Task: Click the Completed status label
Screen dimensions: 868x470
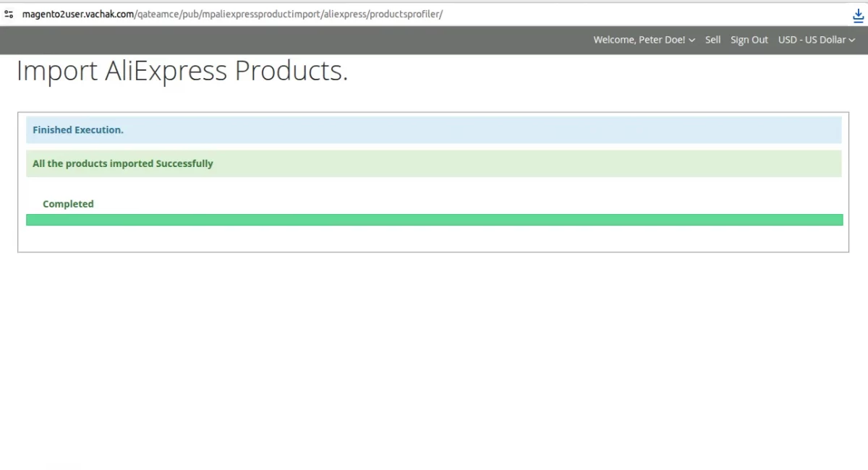Action: [68, 203]
